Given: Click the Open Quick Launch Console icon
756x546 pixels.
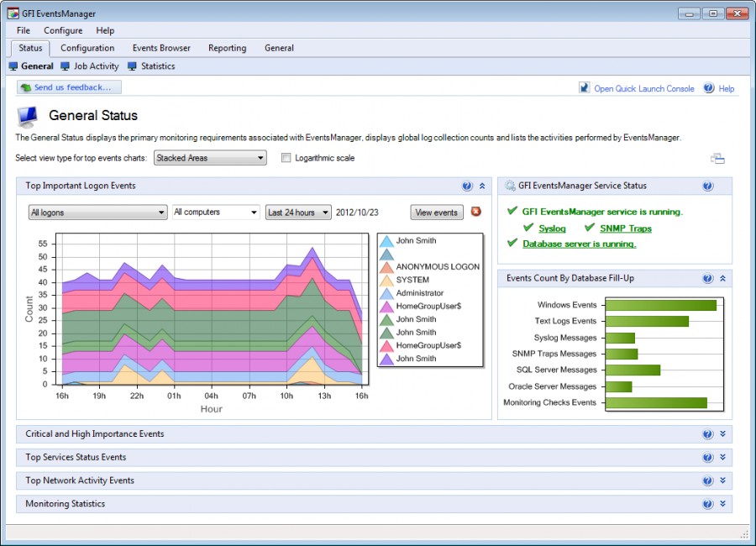Looking at the screenshot, I should [584, 88].
